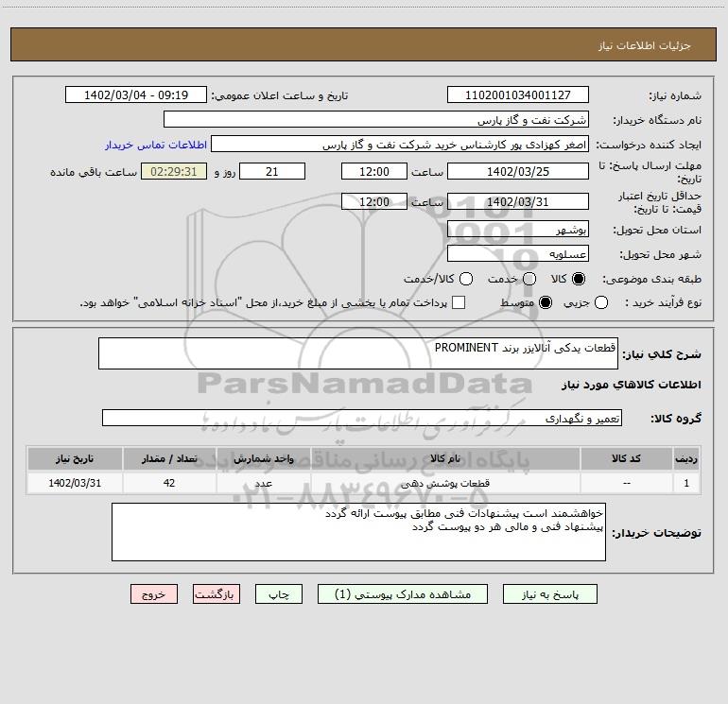Click response deadline date 1402/03/25
Viewport: 728px width, 704px height.
pos(518,171)
